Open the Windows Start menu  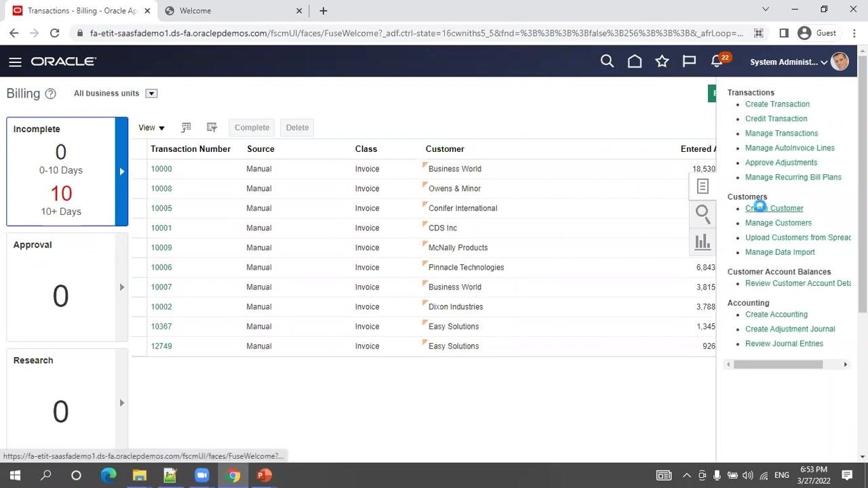pyautogui.click(x=15, y=475)
